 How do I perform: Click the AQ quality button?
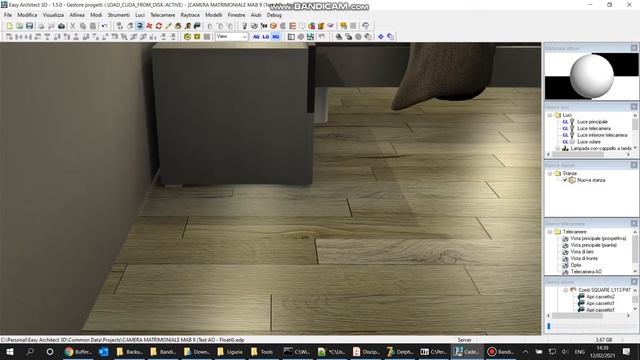coord(256,37)
